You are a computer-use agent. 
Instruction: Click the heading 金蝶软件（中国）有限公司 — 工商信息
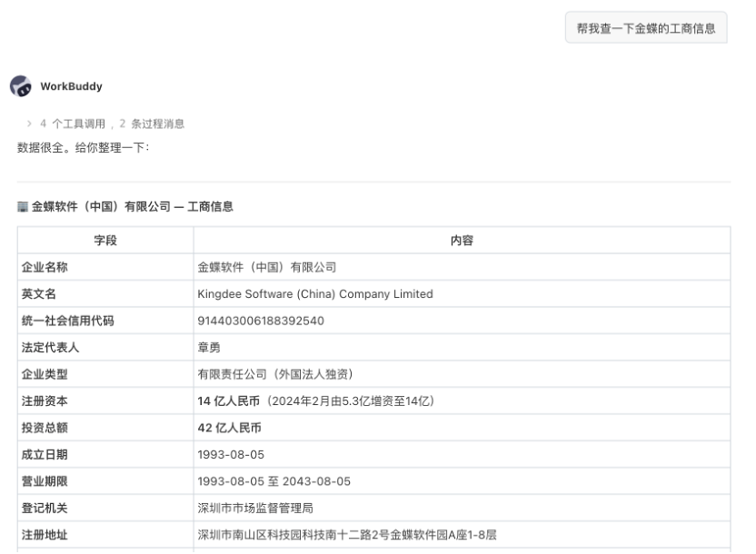click(133, 207)
